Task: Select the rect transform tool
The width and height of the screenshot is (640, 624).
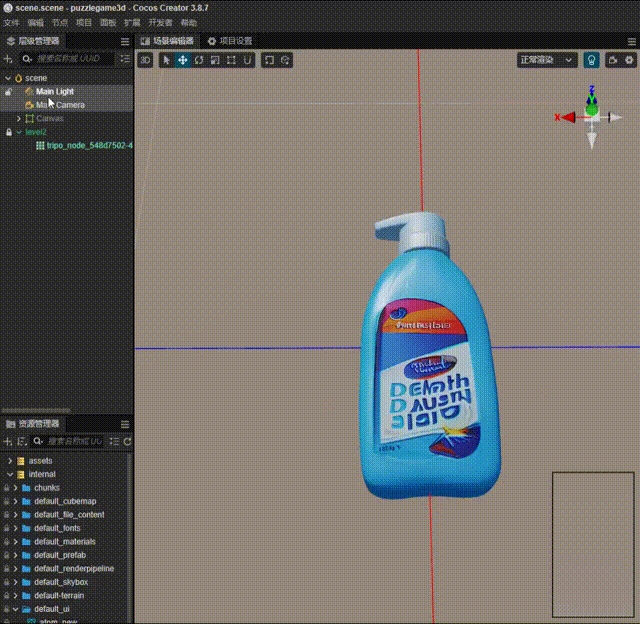Action: pyautogui.click(x=231, y=60)
